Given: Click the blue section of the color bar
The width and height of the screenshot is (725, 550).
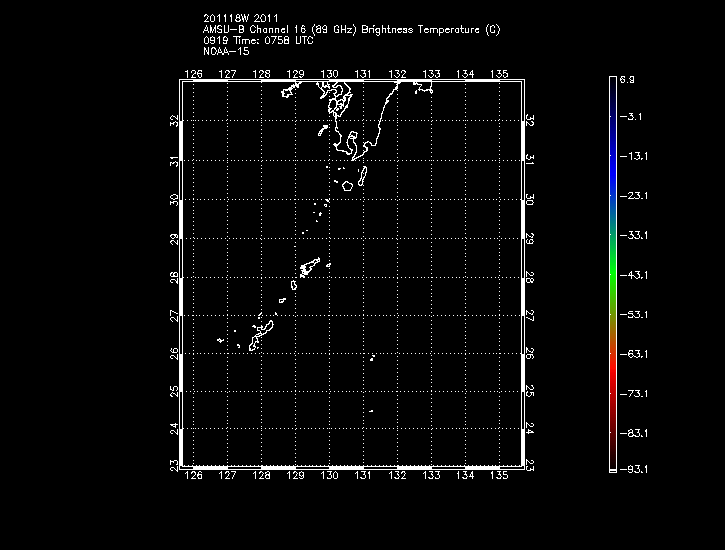Looking at the screenshot, I should pos(612,170).
